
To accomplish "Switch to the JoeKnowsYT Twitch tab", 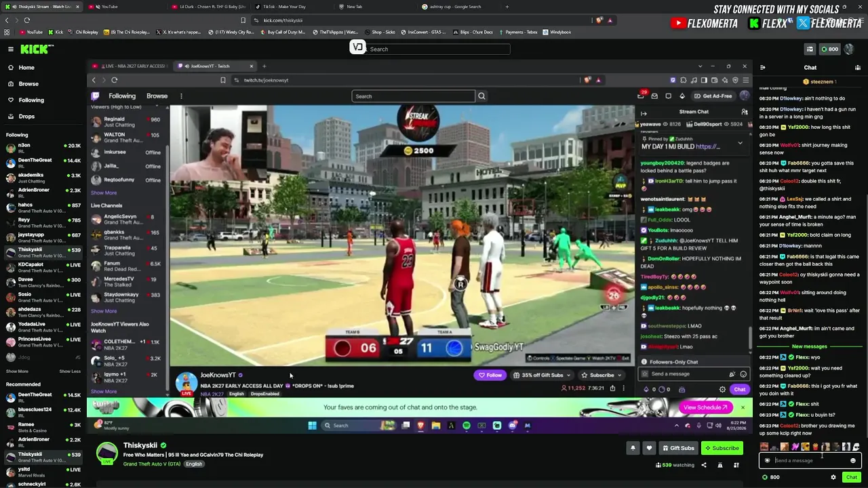I will click(216, 66).
